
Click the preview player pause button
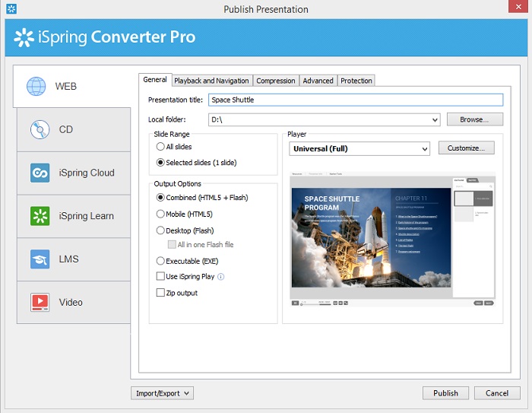pyautogui.click(x=295, y=303)
